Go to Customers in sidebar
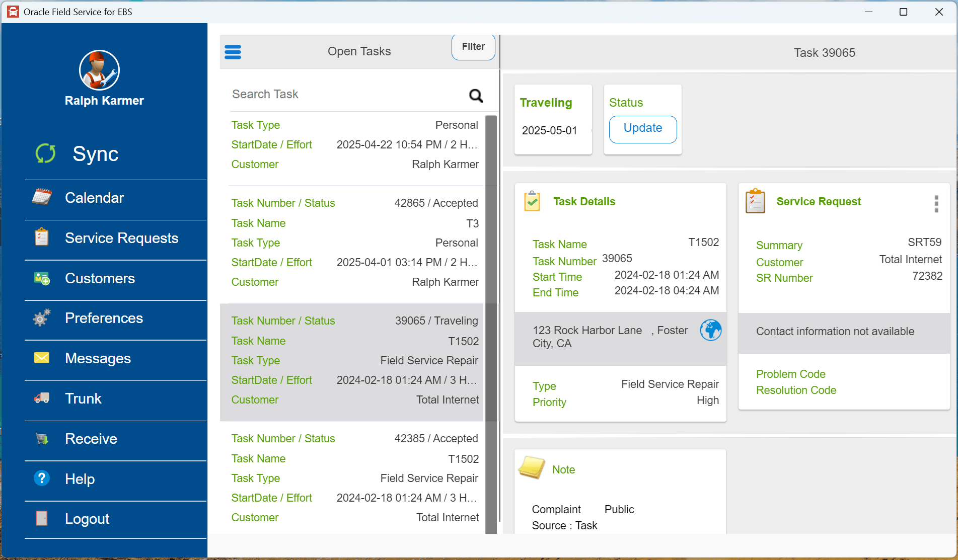The height and width of the screenshot is (560, 958). pos(116,278)
